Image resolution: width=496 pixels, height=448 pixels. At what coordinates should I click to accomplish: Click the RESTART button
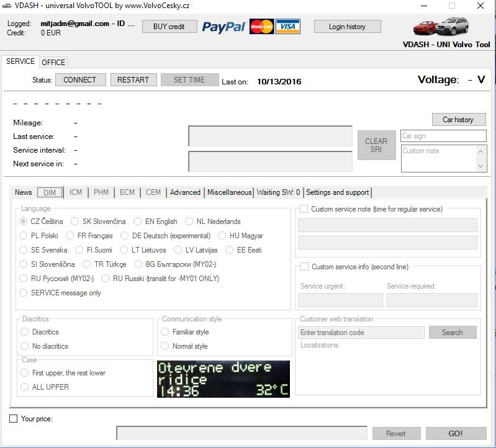coord(133,79)
